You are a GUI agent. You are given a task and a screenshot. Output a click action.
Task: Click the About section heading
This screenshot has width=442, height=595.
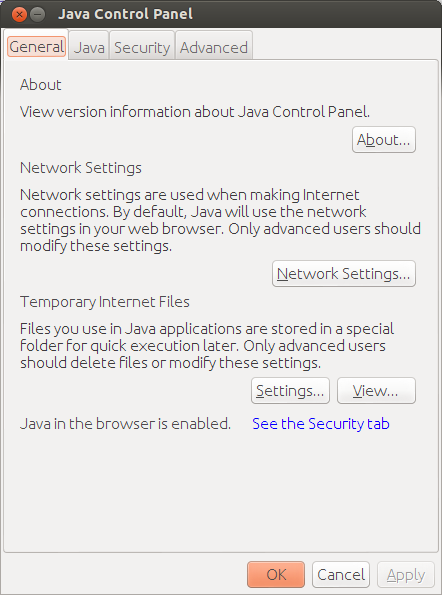point(41,85)
